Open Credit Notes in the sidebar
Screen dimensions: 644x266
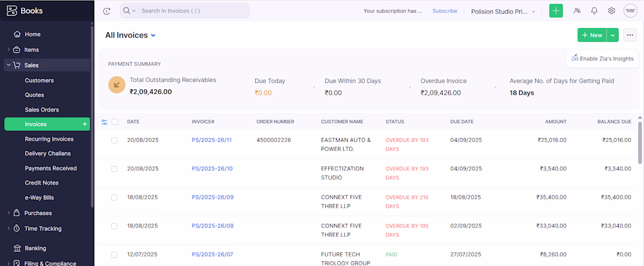[42, 183]
